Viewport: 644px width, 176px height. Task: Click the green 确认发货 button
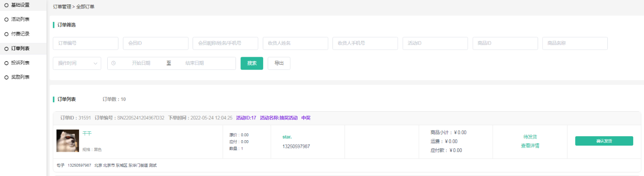(x=604, y=141)
